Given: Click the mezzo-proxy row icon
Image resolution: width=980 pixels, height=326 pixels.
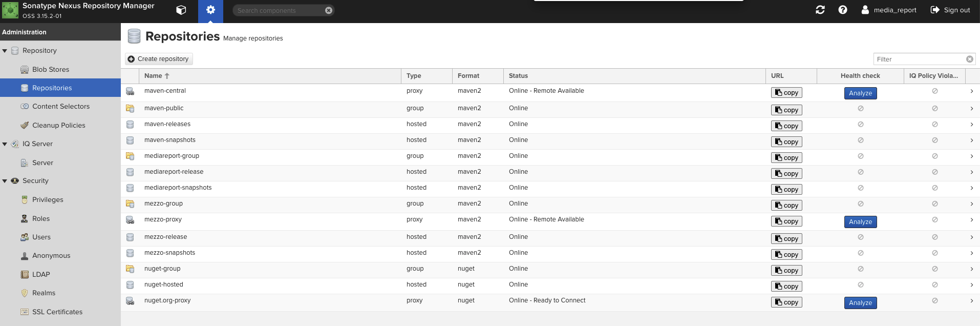Looking at the screenshot, I should click(130, 220).
